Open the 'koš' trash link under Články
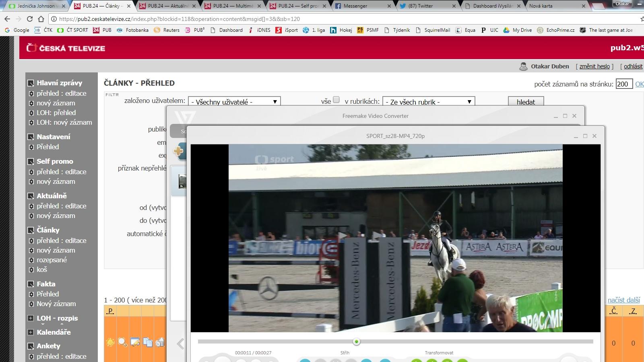This screenshot has width=644, height=362. [42, 269]
